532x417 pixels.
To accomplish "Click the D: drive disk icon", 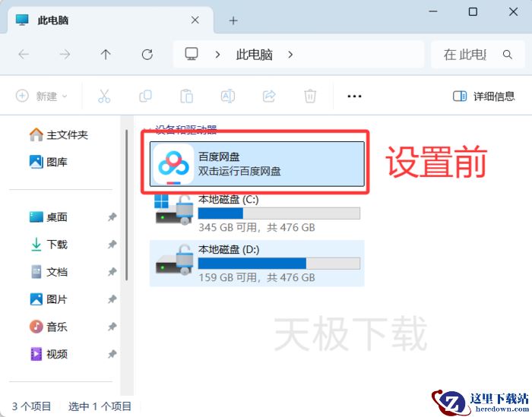I will [174, 260].
